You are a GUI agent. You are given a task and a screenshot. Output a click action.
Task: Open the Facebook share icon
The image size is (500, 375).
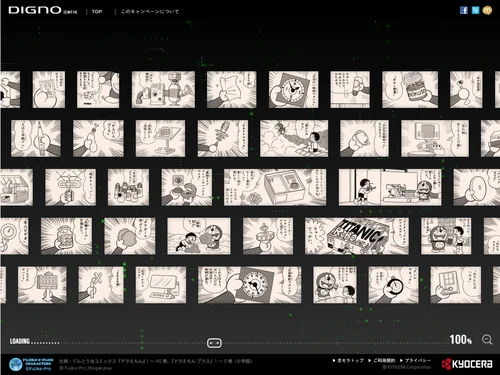[x=464, y=10]
